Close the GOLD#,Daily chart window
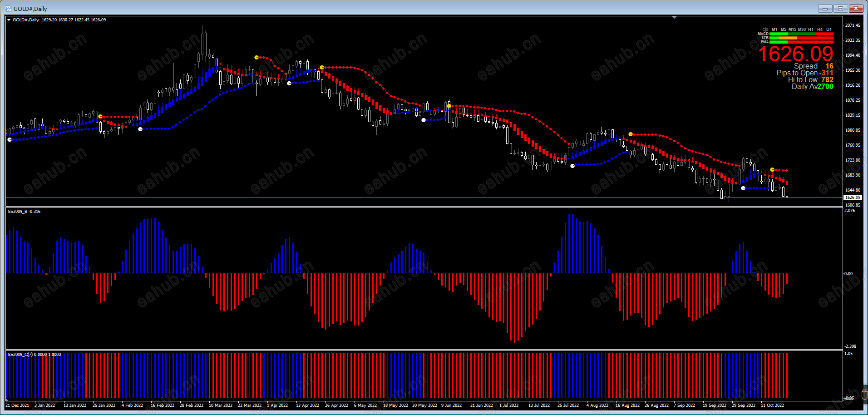The image size is (868, 415). coord(856,9)
